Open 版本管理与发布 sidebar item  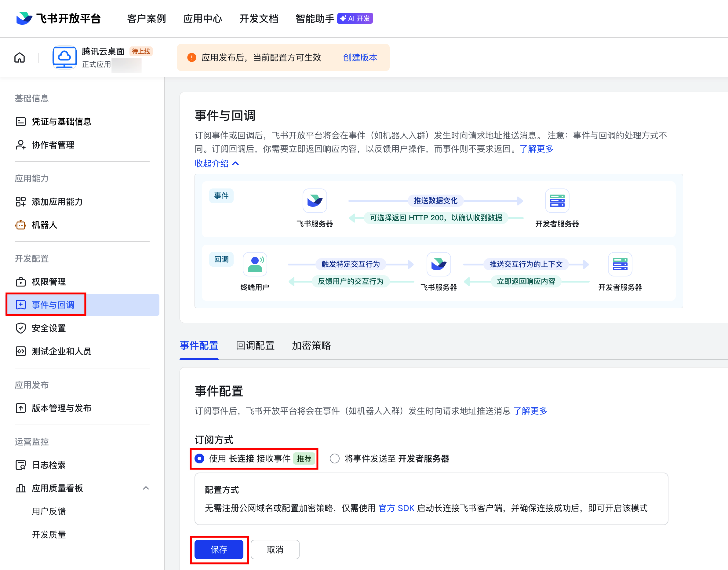pos(61,408)
